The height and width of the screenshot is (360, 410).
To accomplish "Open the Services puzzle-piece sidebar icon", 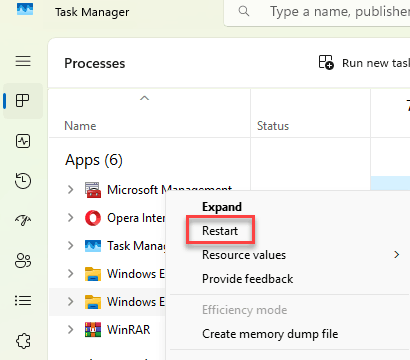I will (x=23, y=341).
